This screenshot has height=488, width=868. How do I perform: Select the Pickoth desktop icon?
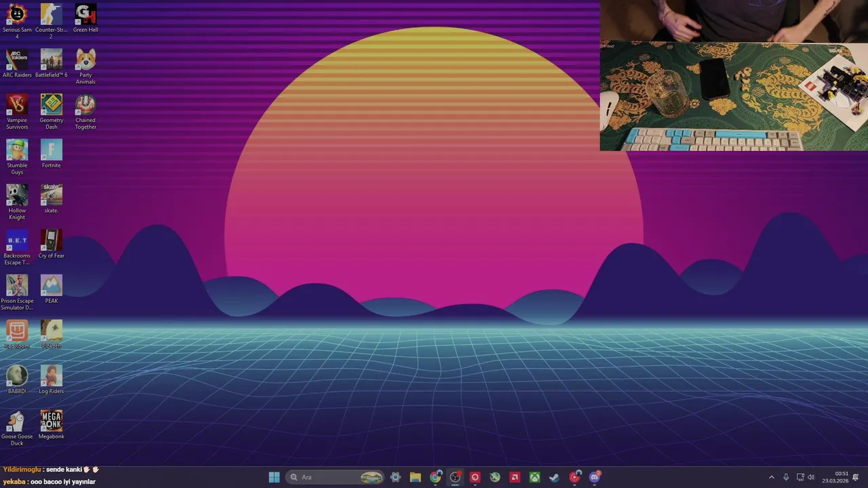point(51,335)
